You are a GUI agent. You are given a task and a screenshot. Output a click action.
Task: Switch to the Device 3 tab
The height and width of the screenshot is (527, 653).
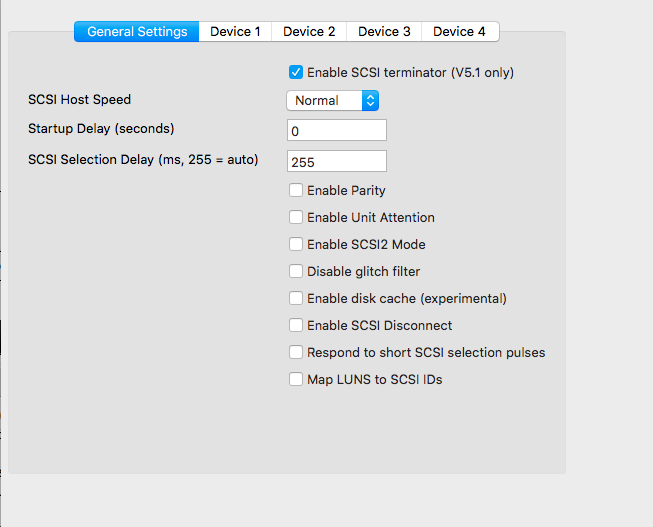[384, 31]
